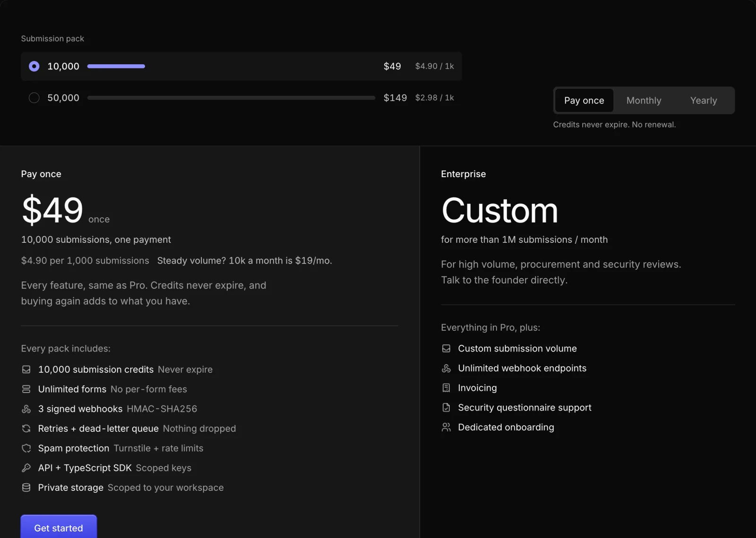Click the Get started button
756x538 pixels.
click(x=59, y=528)
